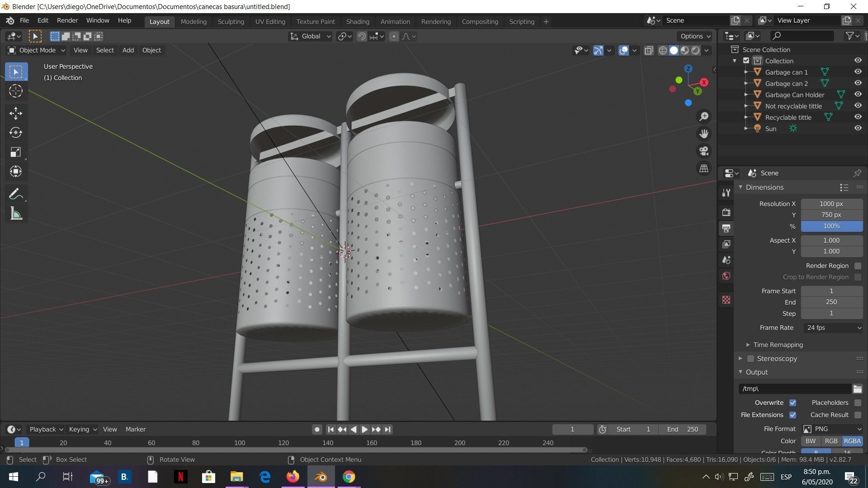The image size is (868, 488).
Task: Switch to the Shading workspace tab
Action: pos(357,21)
